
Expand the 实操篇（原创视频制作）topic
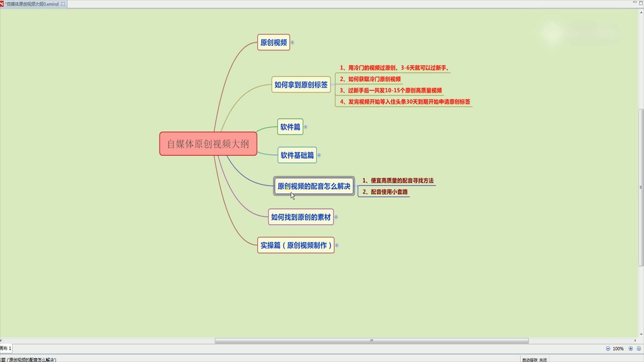337,245
